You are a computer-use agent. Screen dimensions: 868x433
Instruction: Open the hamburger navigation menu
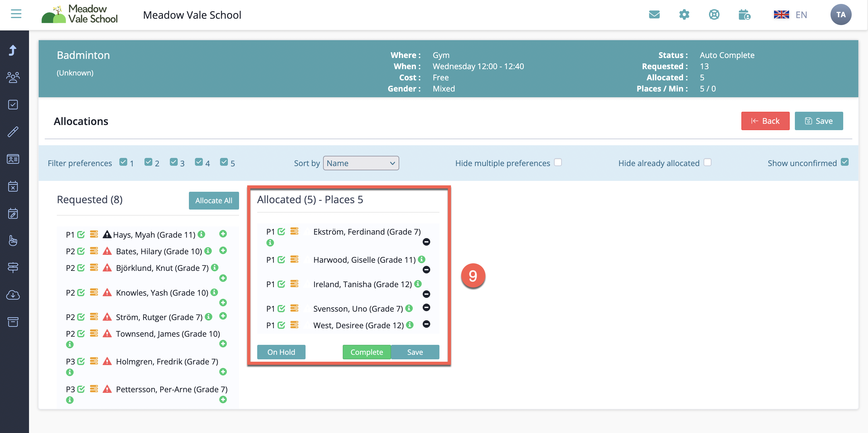click(16, 14)
